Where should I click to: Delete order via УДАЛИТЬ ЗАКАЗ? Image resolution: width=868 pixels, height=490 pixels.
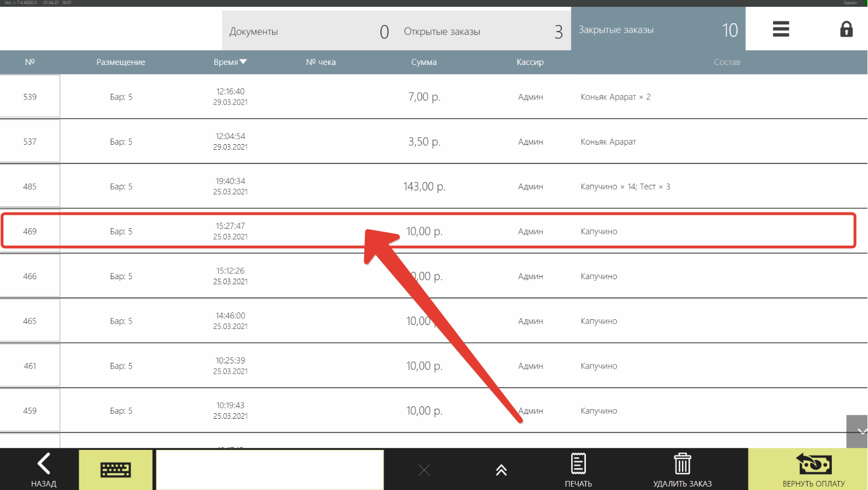pyautogui.click(x=682, y=470)
